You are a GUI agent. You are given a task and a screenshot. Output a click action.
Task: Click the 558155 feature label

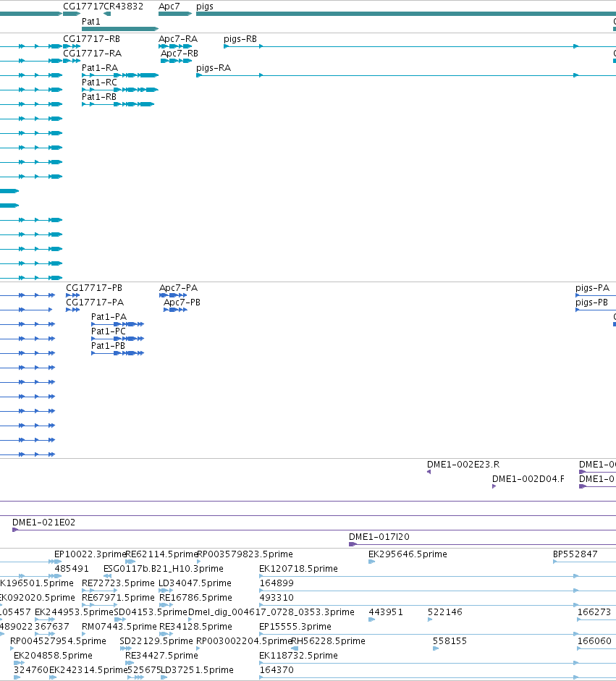[x=450, y=641]
